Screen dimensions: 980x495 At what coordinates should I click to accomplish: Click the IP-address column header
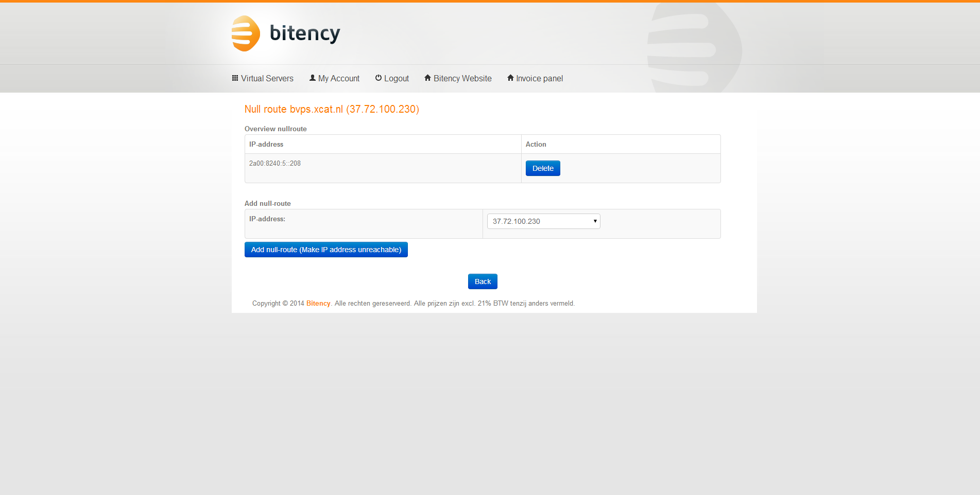(x=266, y=145)
